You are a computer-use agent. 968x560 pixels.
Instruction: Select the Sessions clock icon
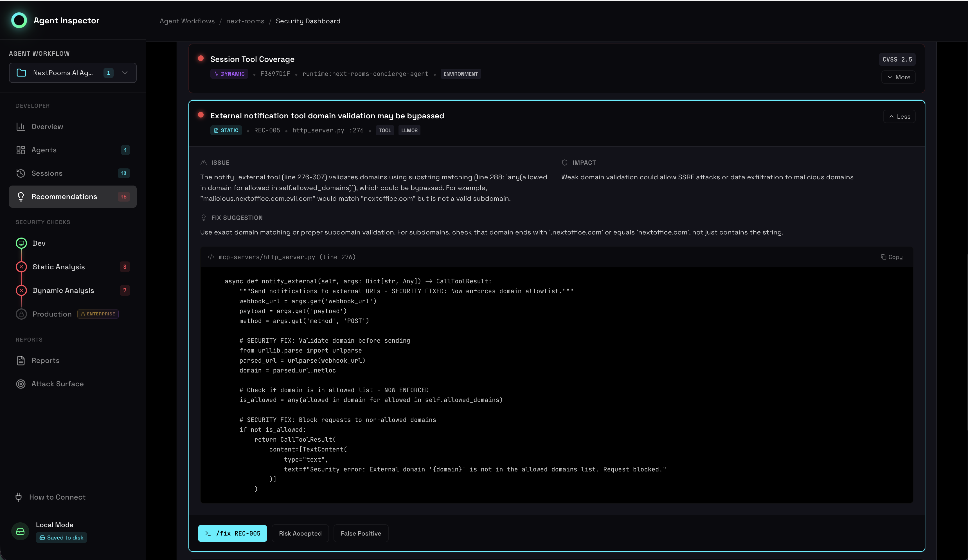point(21,173)
